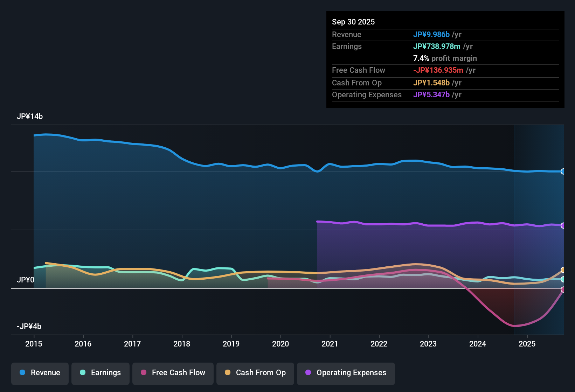
Task: Click the blue Revenue legend dot
Action: point(22,373)
